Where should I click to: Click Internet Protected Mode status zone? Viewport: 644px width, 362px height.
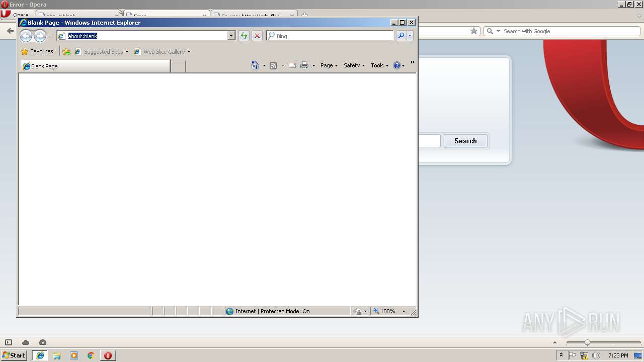coord(287,311)
